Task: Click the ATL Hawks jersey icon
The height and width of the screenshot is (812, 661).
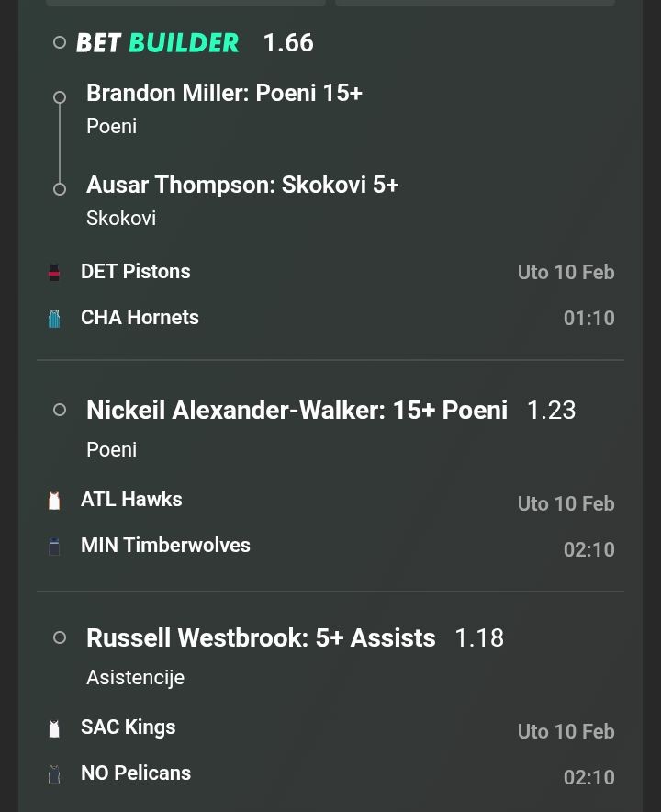Action: point(54,500)
